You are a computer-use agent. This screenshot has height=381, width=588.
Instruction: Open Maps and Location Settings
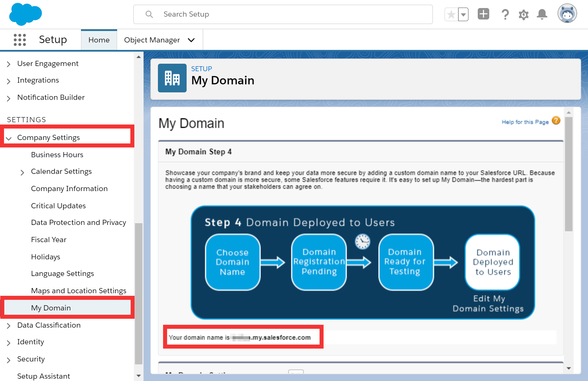(78, 291)
